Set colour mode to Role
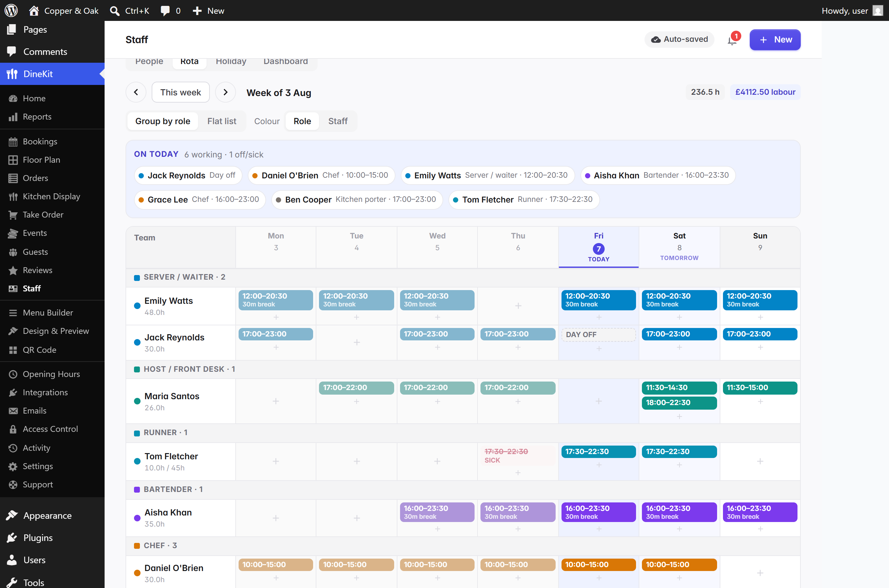The height and width of the screenshot is (588, 889). click(x=302, y=121)
